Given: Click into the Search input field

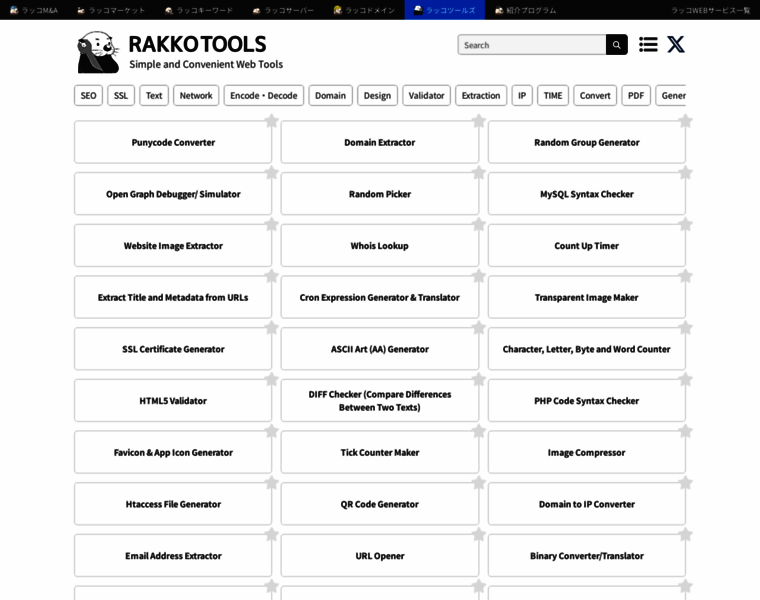Looking at the screenshot, I should coord(532,45).
